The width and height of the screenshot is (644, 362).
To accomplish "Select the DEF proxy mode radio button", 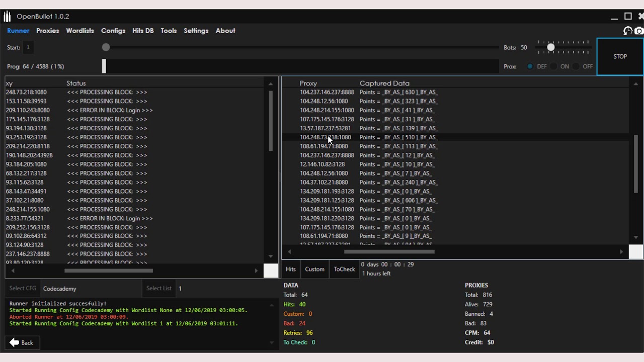I will (x=530, y=66).
